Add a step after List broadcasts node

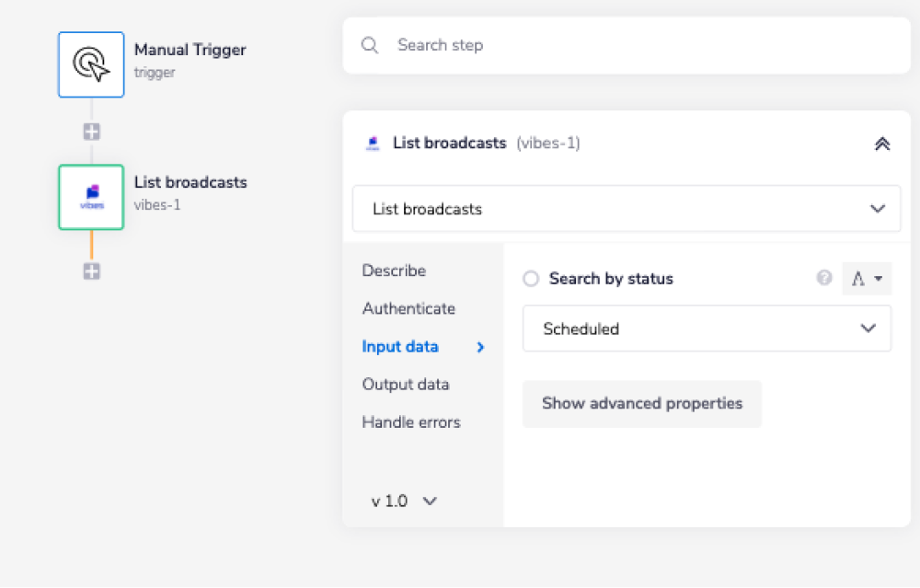tap(91, 271)
